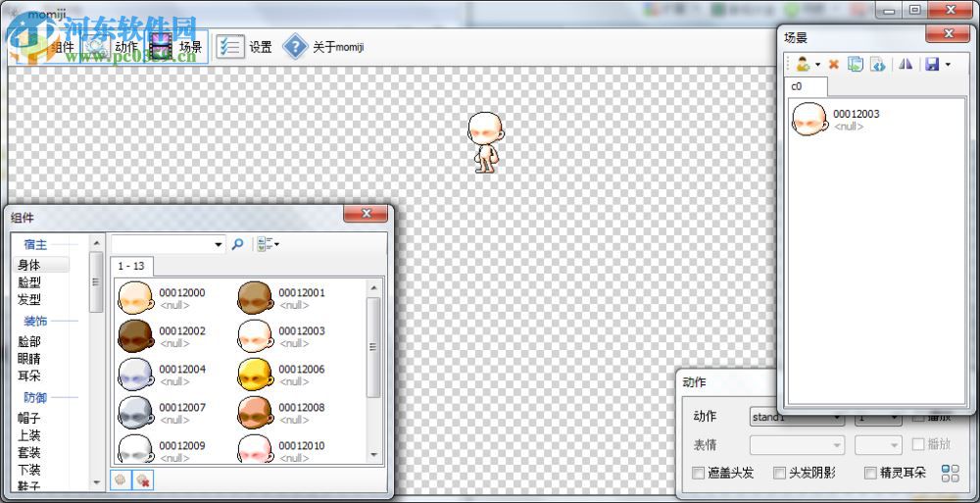Open the 表情 frame number dropdown

[879, 445]
